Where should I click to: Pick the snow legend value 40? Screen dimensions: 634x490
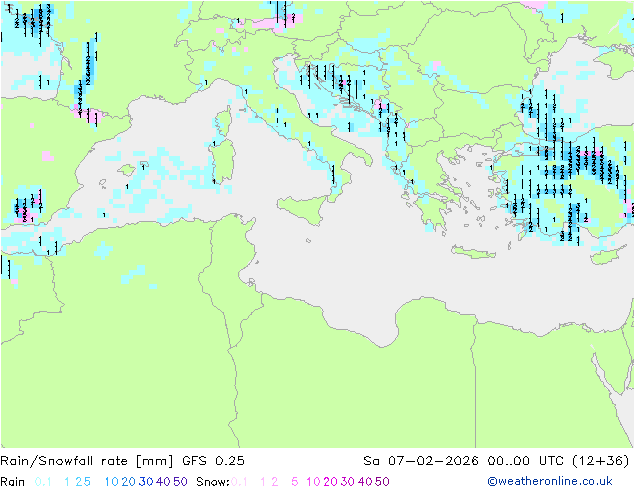[365, 482]
